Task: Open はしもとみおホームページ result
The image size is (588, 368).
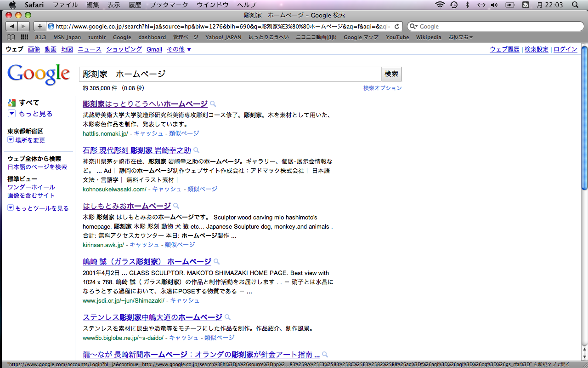Action: pyautogui.click(x=127, y=206)
